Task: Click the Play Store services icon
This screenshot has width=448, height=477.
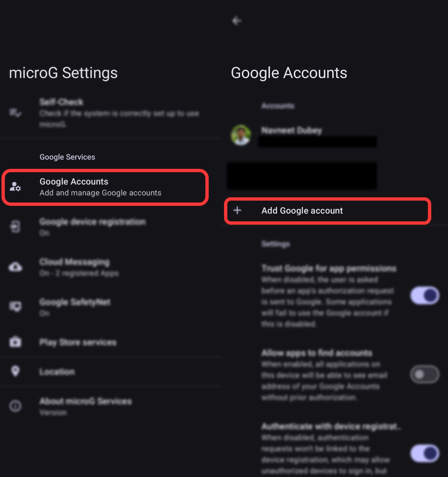Action: 15,342
